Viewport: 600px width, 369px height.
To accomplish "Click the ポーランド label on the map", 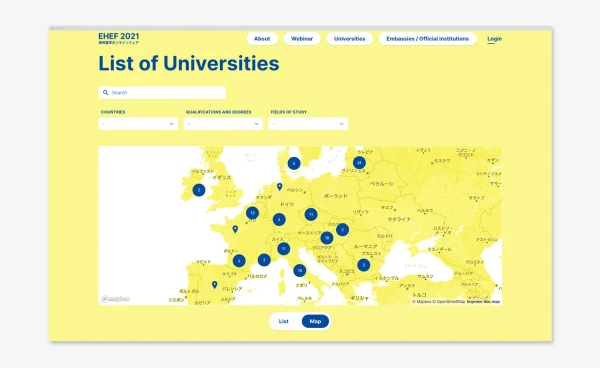I will coord(336,196).
